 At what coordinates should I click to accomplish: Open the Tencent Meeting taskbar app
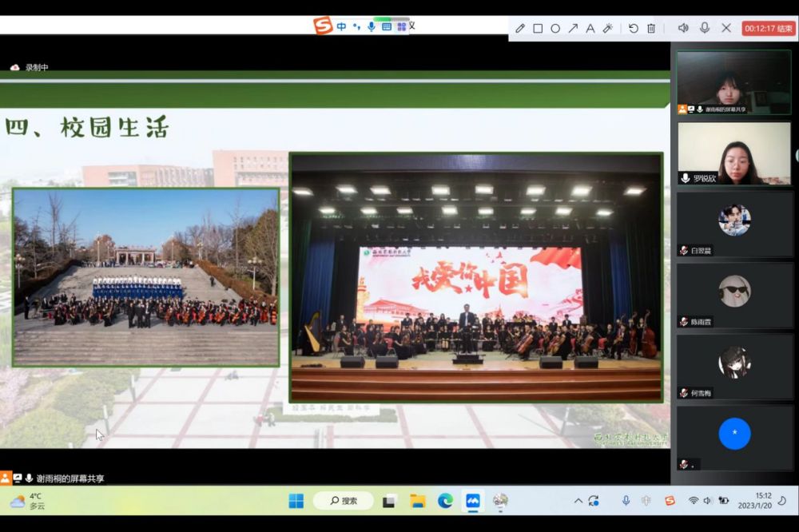click(x=473, y=501)
